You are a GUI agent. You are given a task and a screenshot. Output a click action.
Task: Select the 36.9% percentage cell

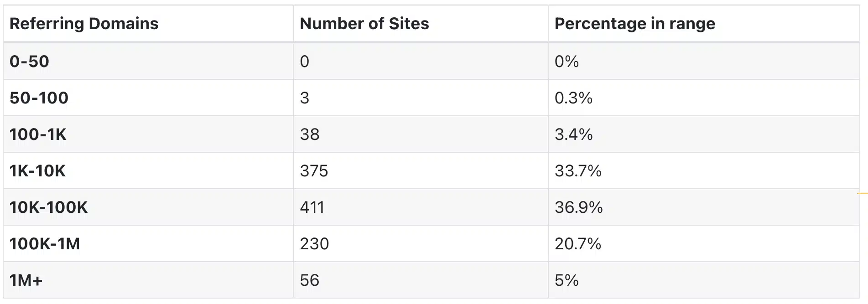click(578, 207)
